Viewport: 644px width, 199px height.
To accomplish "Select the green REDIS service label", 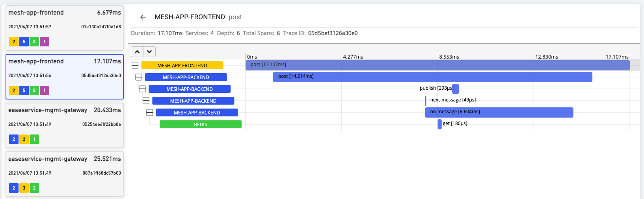I will click(x=200, y=124).
